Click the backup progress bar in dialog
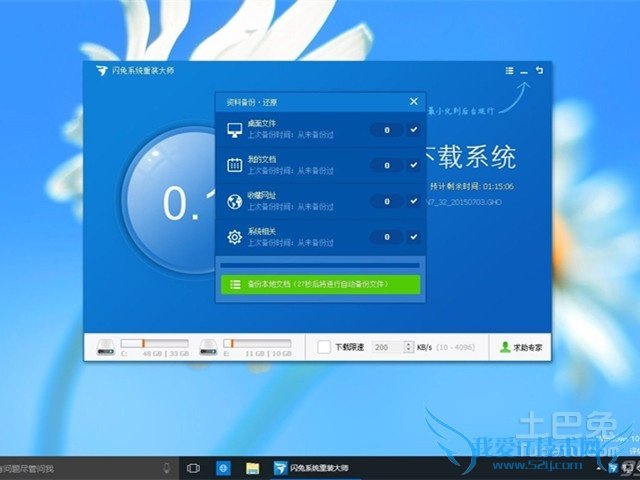The image size is (640, 480). click(x=320, y=266)
